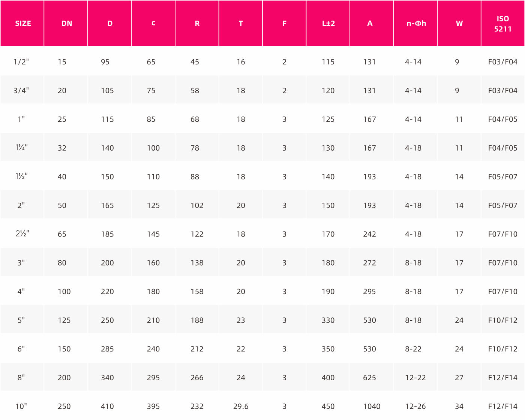Click the SIZE column header
This screenshot has width=525, height=420.
click(x=22, y=23)
